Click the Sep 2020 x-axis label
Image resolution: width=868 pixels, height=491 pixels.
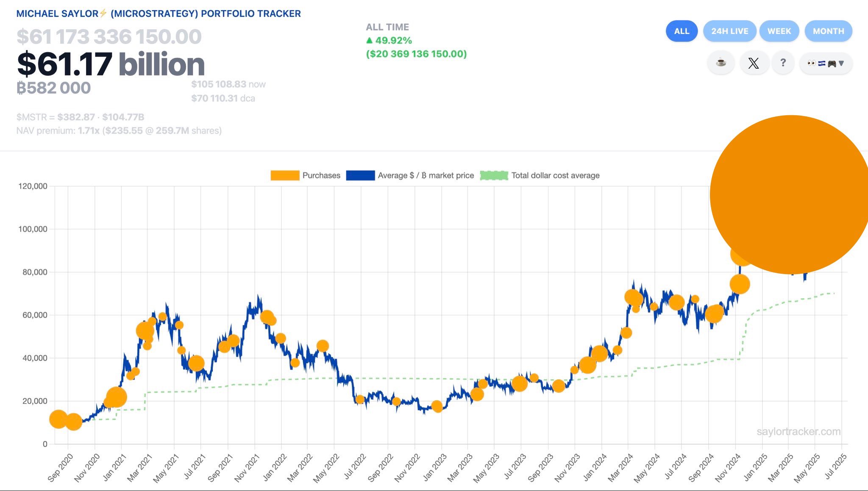60,467
